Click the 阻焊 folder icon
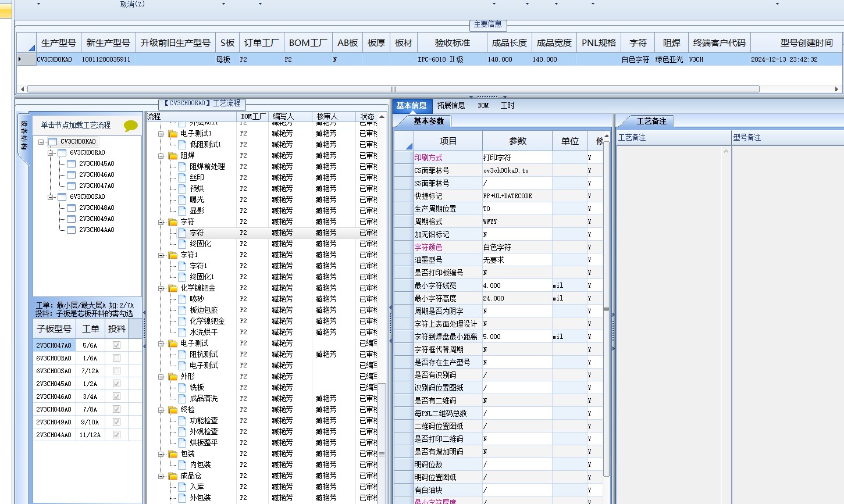 173,156
